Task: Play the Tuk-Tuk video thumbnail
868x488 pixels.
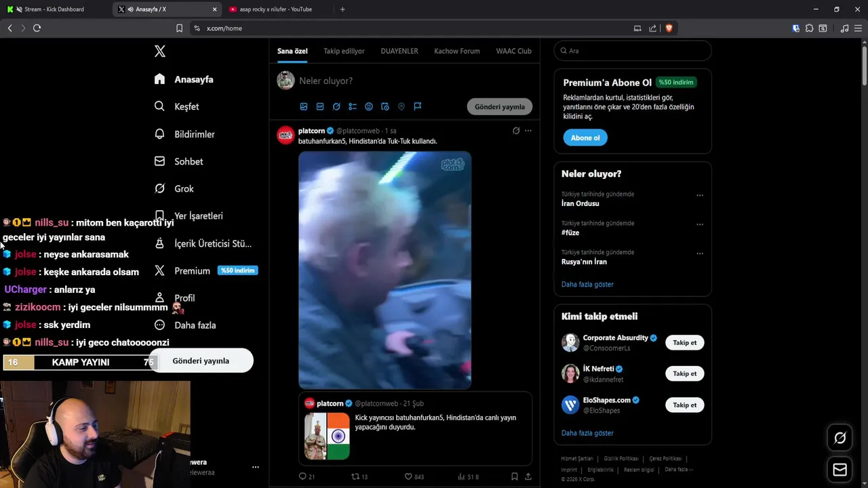Action: 384,270
